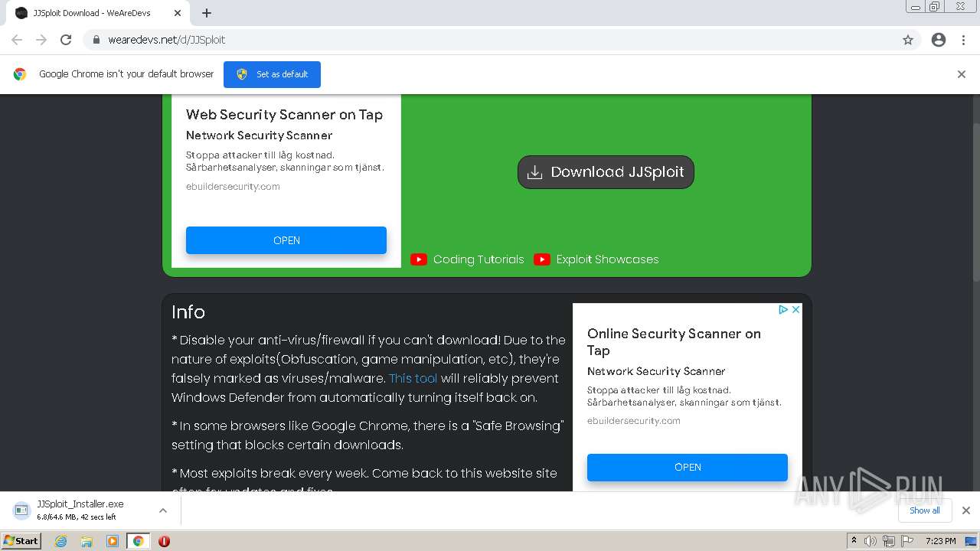The image size is (980, 551).
Task: Go back with the browser back arrow
Action: pyautogui.click(x=17, y=40)
